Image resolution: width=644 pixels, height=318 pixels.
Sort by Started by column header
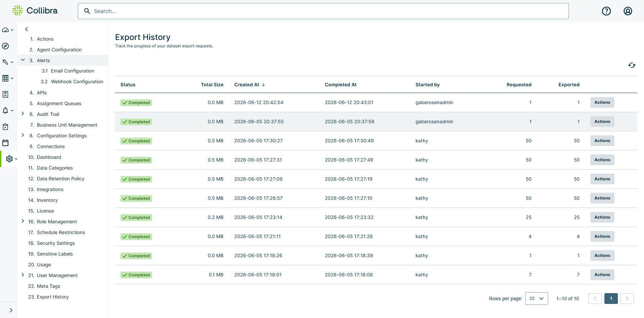427,85
